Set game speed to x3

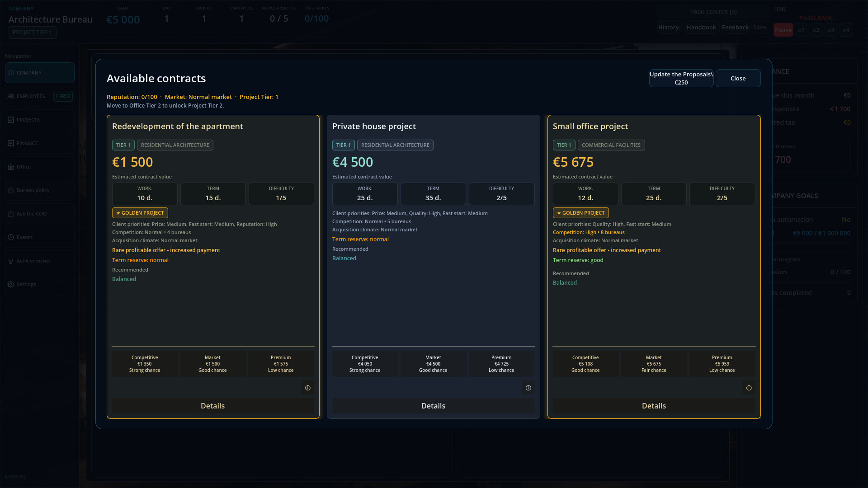tap(831, 30)
